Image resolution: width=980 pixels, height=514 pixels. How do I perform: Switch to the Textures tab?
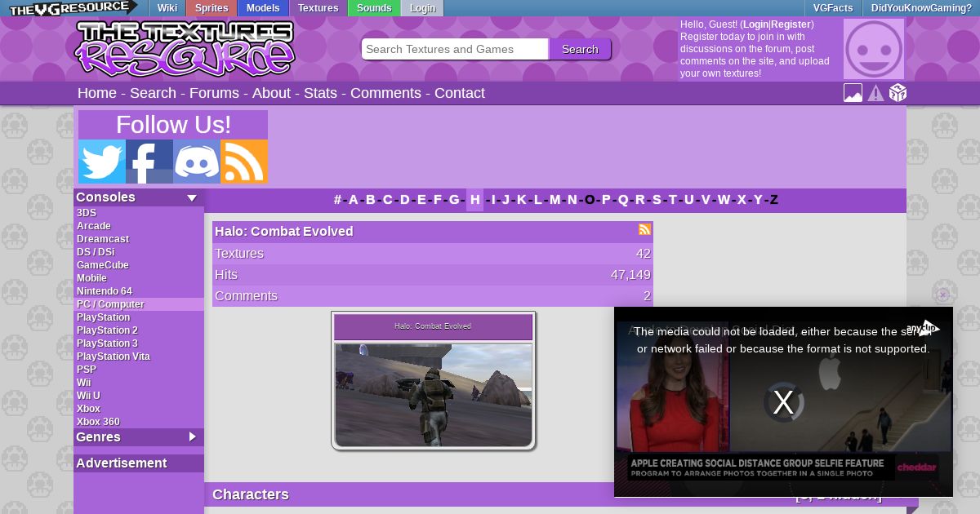pyautogui.click(x=318, y=8)
